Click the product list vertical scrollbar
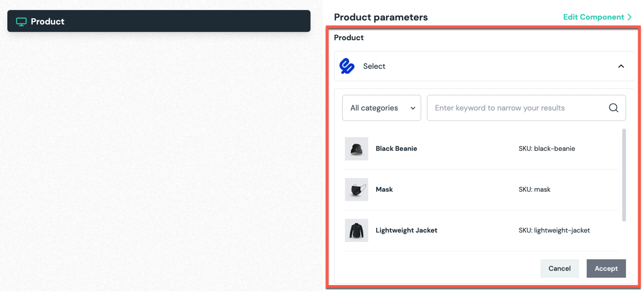The height and width of the screenshot is (292, 644). tap(624, 174)
